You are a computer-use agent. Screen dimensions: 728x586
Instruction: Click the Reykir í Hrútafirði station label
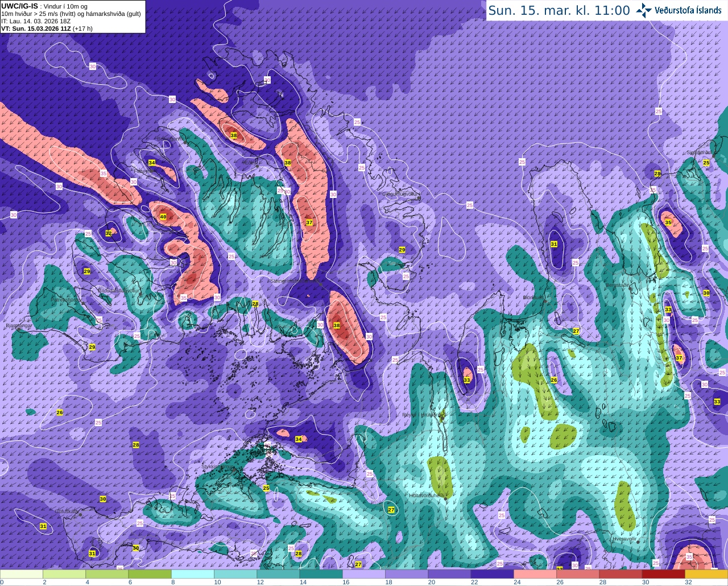[x=422, y=415]
